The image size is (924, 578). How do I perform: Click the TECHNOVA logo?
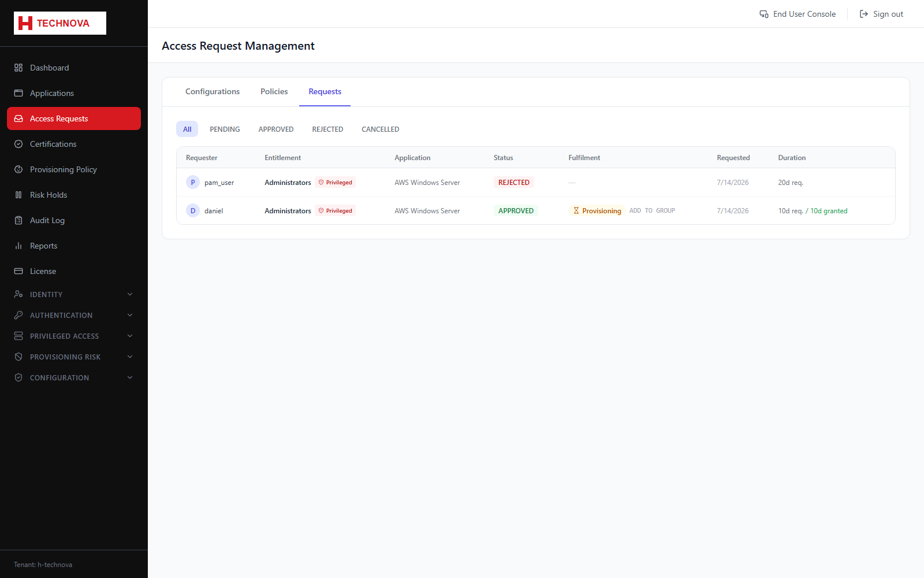coord(60,23)
